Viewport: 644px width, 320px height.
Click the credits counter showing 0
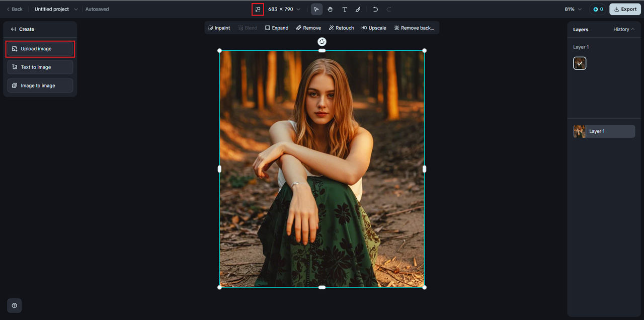tap(598, 9)
